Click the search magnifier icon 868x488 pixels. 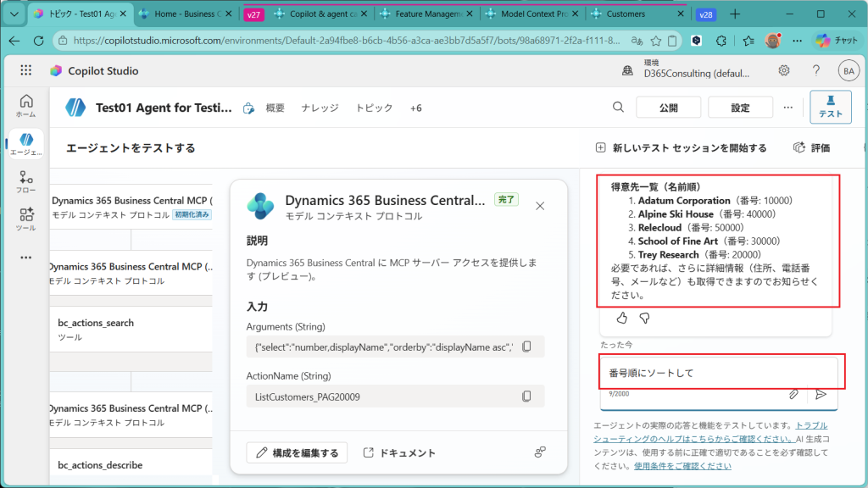(x=619, y=108)
